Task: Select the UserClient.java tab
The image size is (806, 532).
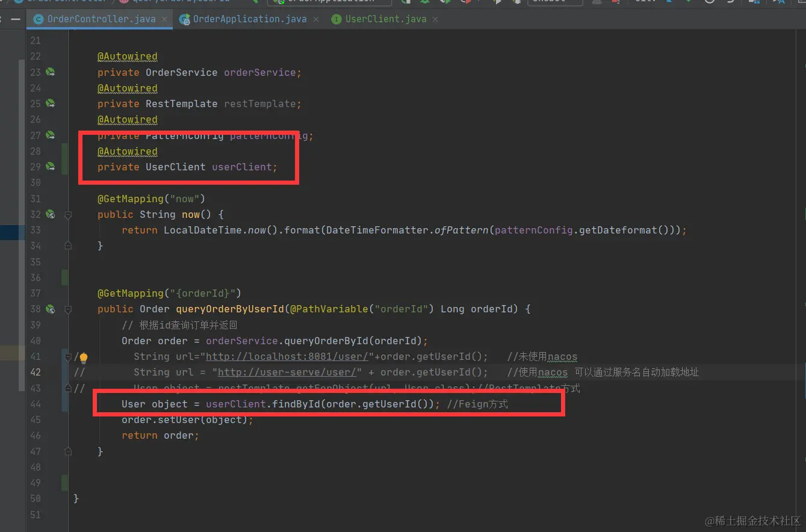Action: 386,19
